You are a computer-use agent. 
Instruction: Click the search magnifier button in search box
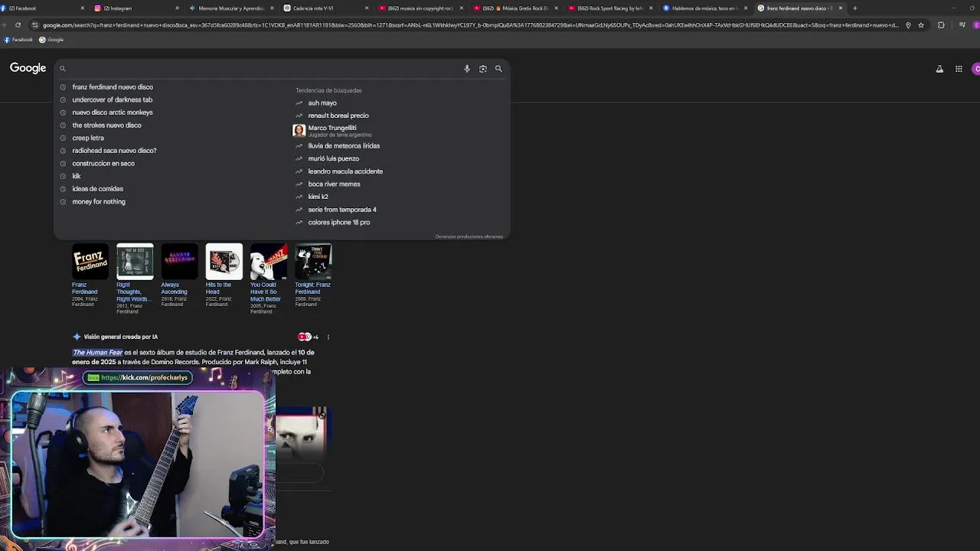point(498,69)
